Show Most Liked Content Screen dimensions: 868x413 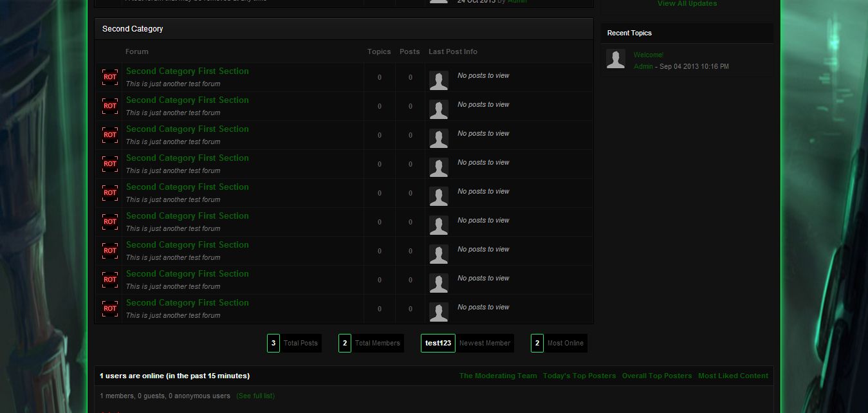click(x=733, y=376)
